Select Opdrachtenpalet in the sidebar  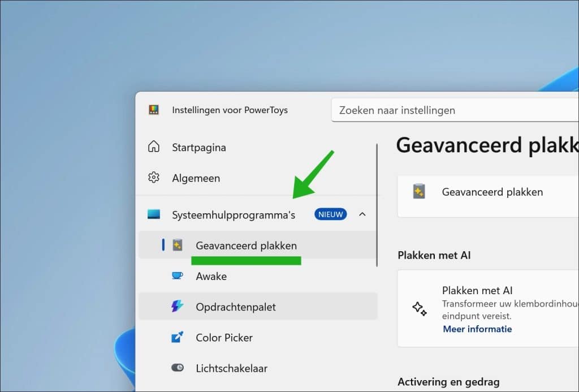258,307
